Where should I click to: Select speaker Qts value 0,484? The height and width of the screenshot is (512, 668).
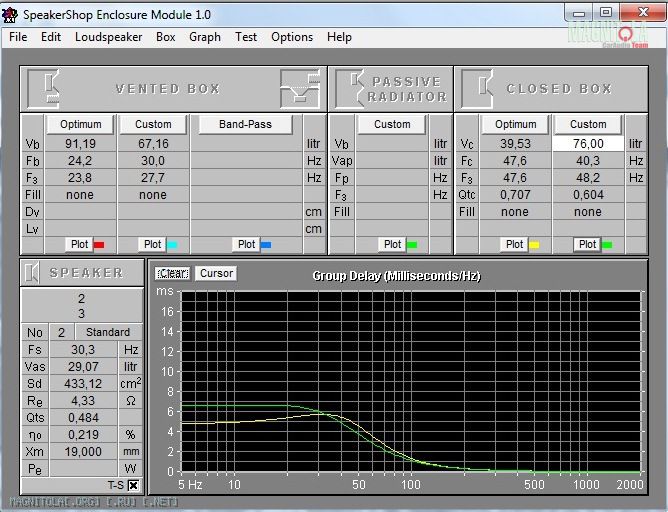point(83,418)
